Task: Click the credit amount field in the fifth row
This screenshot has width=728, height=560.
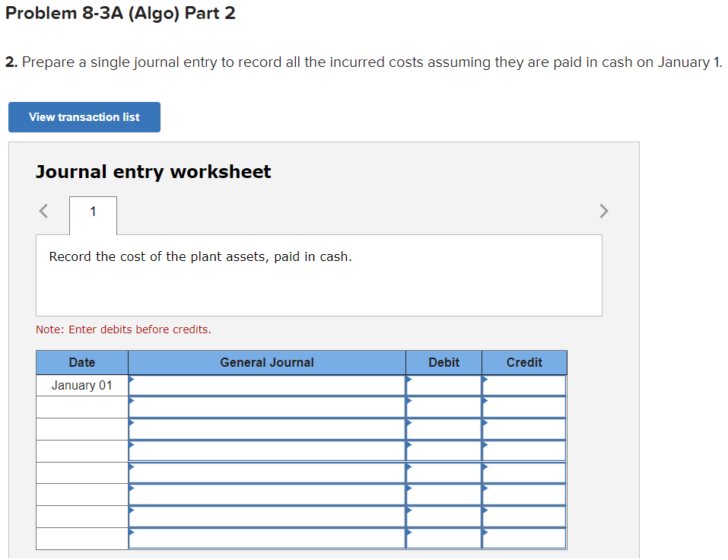Action: [525, 473]
